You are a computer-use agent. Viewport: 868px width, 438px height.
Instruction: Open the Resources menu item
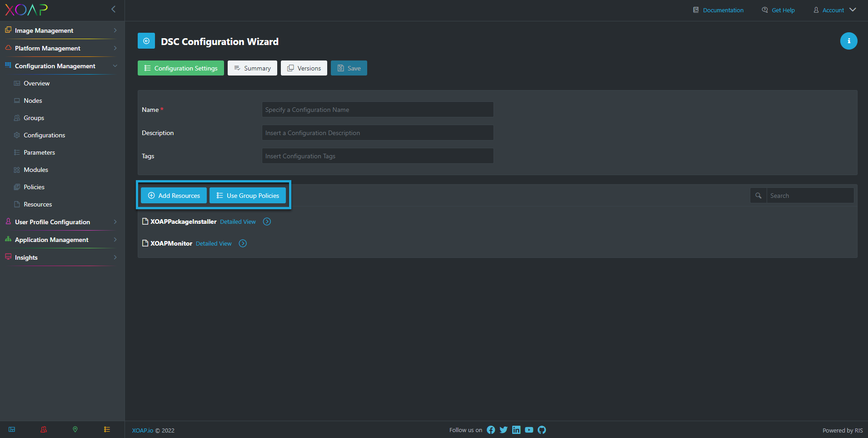tap(38, 204)
